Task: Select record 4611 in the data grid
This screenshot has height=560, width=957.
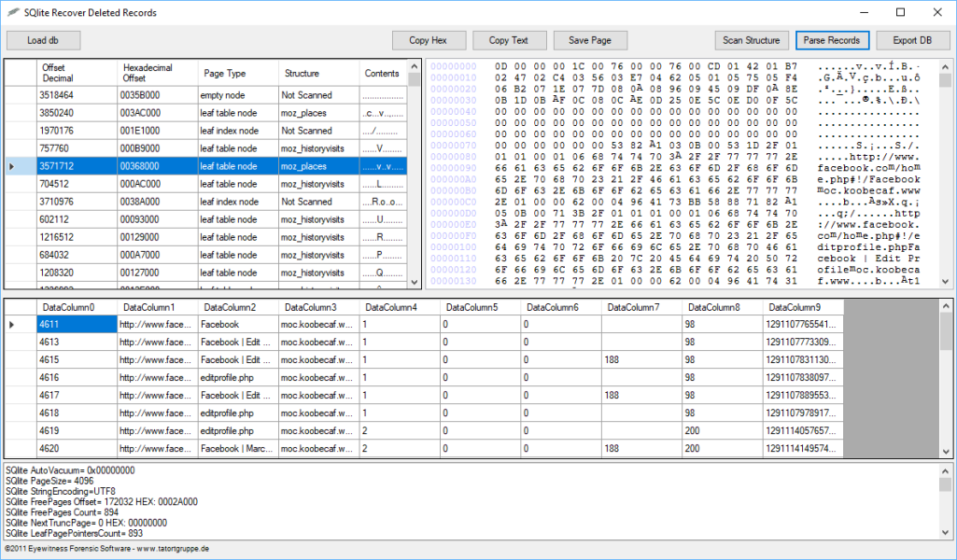Action: 77,324
